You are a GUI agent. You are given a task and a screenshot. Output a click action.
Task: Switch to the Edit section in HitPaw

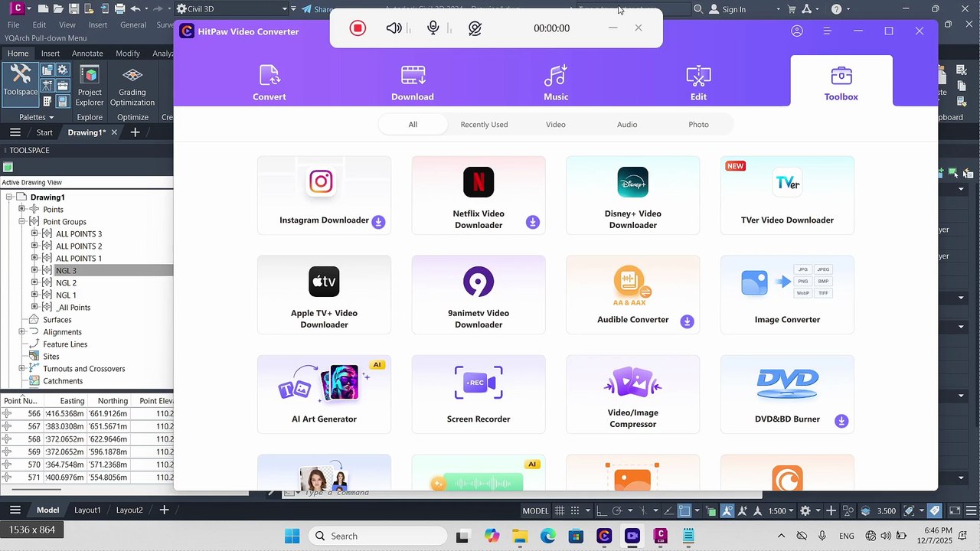(698, 83)
